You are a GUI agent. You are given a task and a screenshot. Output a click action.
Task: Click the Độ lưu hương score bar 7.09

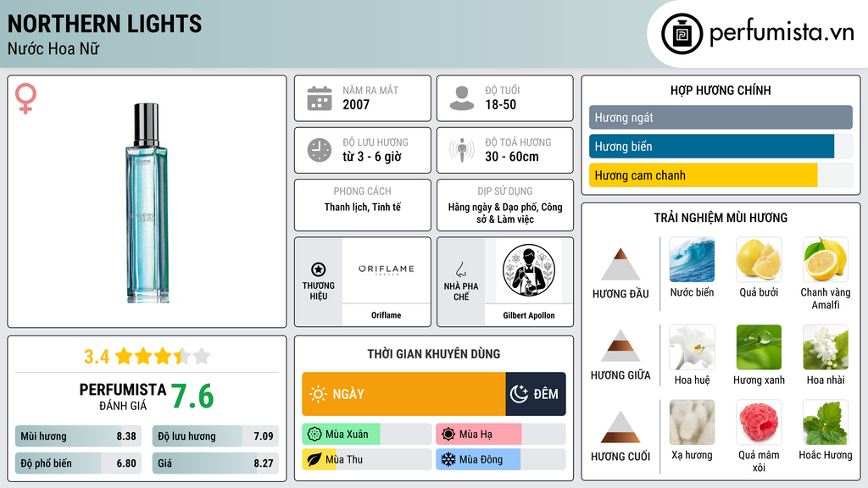click(x=215, y=436)
